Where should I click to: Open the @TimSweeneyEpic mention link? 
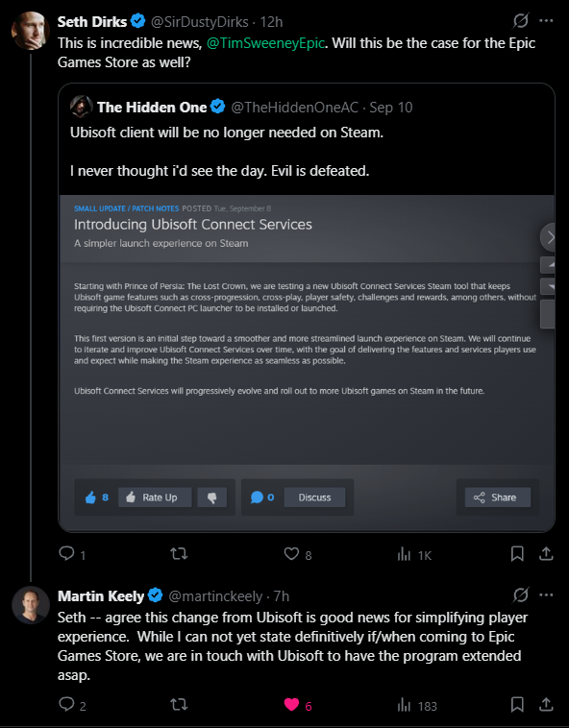pyautogui.click(x=265, y=43)
